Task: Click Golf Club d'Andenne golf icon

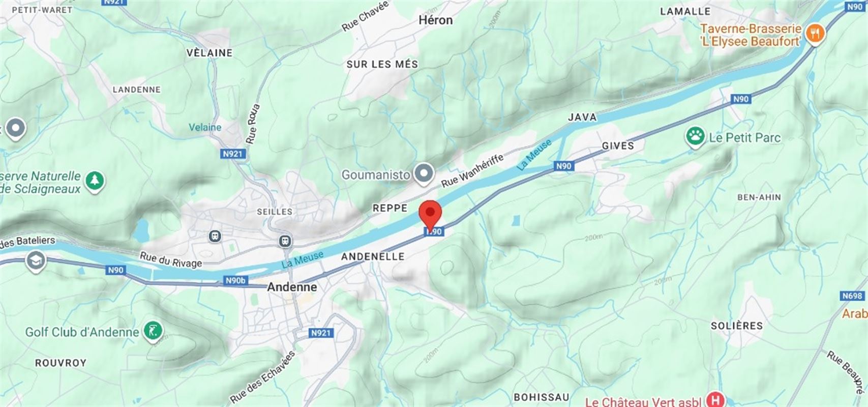Action: pyautogui.click(x=153, y=332)
